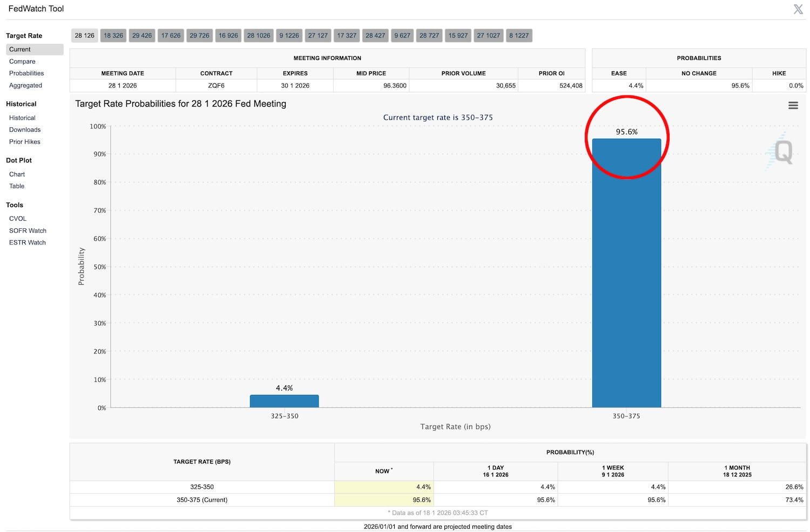Click the X share icon
The width and height of the screenshot is (810, 532).
coord(798,9)
